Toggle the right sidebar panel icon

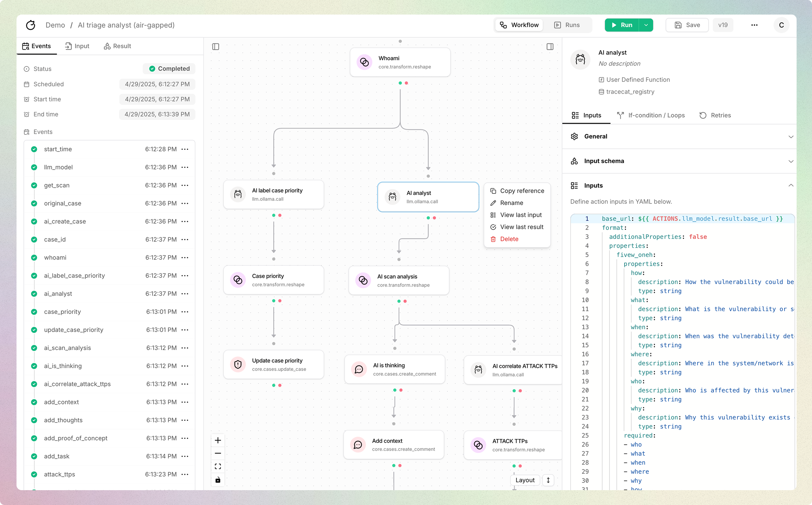[x=550, y=46]
